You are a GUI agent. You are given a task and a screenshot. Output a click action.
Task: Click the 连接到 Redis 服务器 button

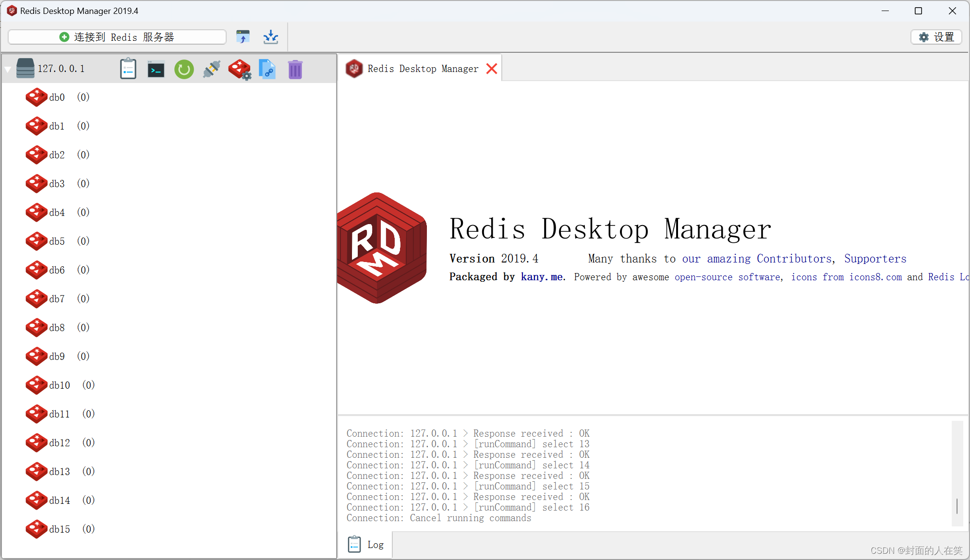coord(117,36)
